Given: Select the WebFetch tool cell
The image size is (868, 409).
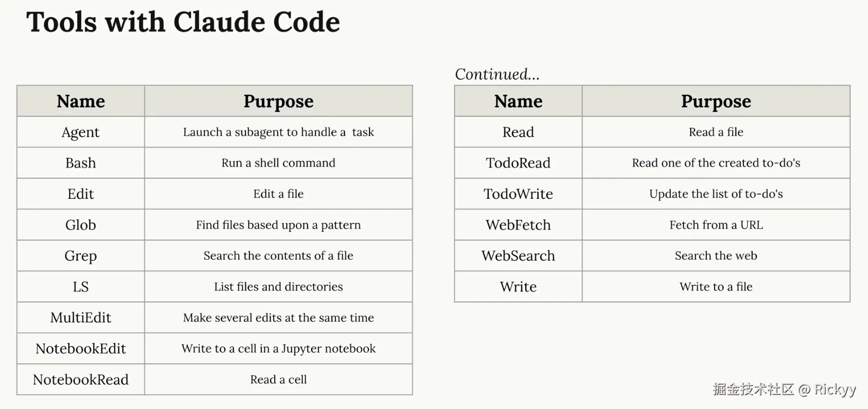Looking at the screenshot, I should tap(518, 225).
